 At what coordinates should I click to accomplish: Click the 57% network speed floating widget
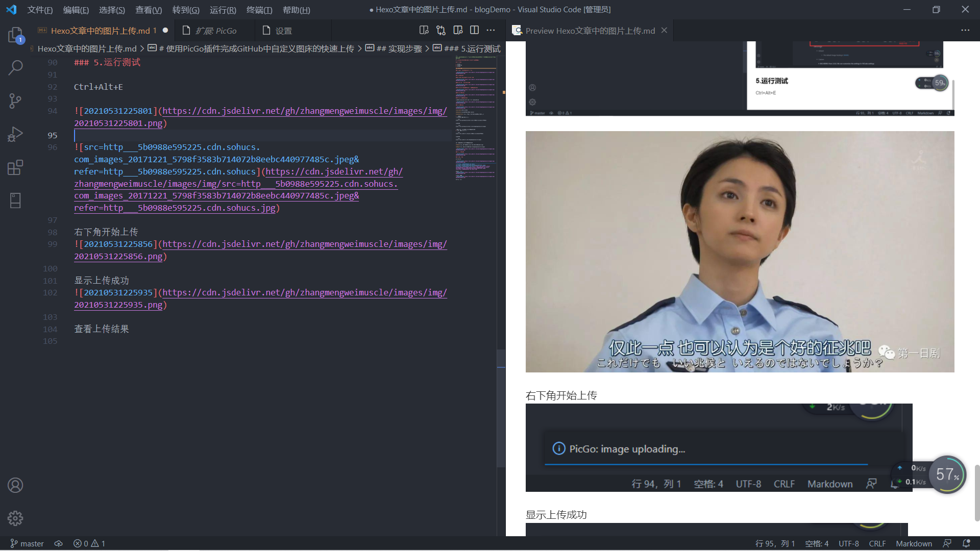947,474
